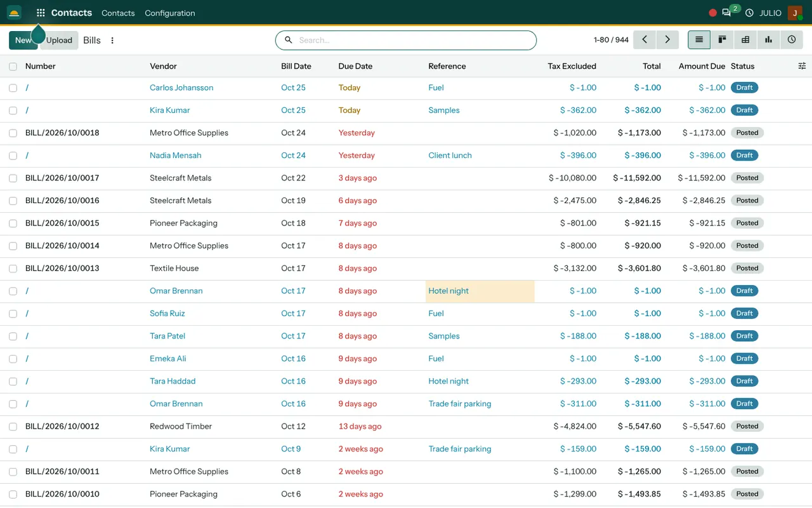Sort by the Total column header

coord(652,66)
